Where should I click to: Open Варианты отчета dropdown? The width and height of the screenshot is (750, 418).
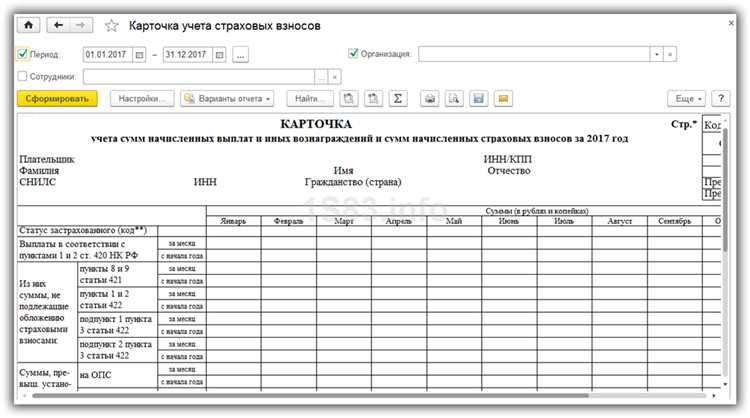pos(227,99)
